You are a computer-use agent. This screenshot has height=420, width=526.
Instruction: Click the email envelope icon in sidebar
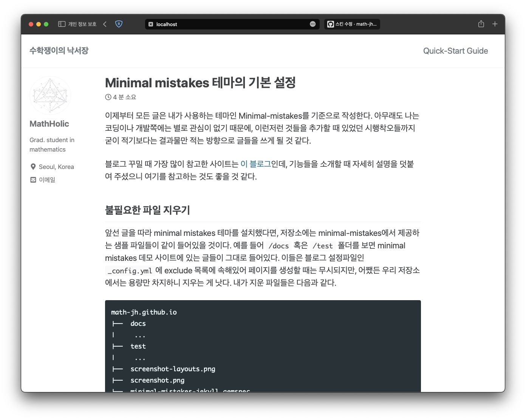coord(33,180)
